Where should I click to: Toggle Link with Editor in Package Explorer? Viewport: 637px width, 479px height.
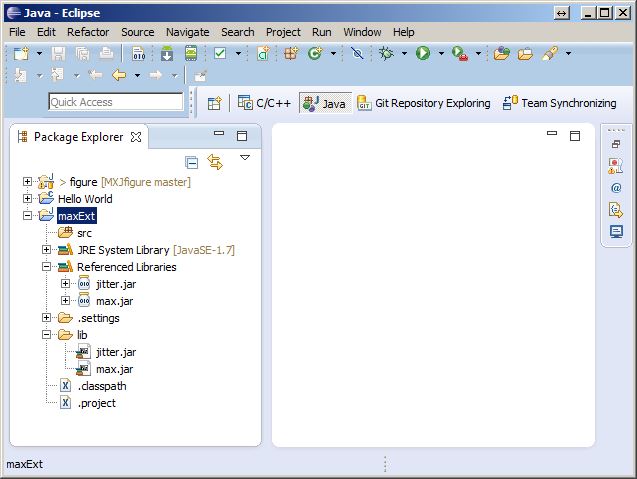[x=215, y=162]
